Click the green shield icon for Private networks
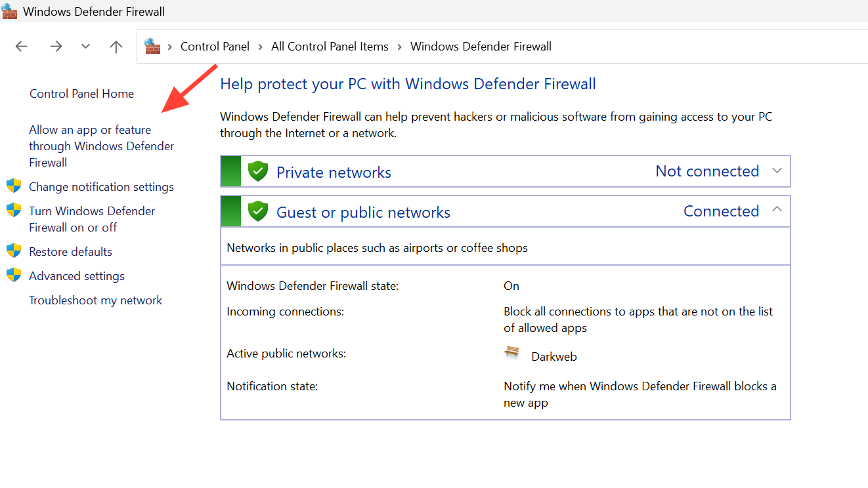Image resolution: width=868 pixels, height=488 pixels. [x=258, y=172]
